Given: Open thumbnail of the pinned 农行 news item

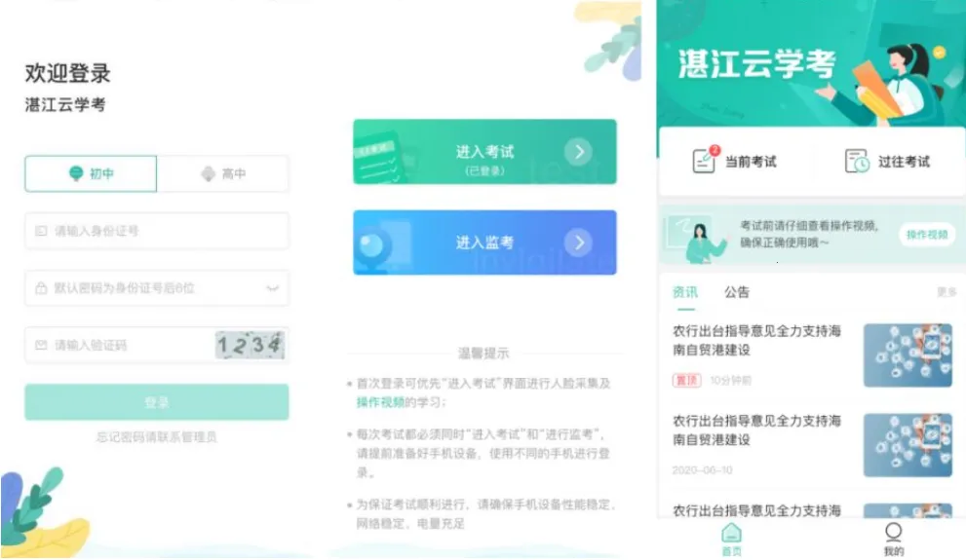Looking at the screenshot, I should coord(908,355).
